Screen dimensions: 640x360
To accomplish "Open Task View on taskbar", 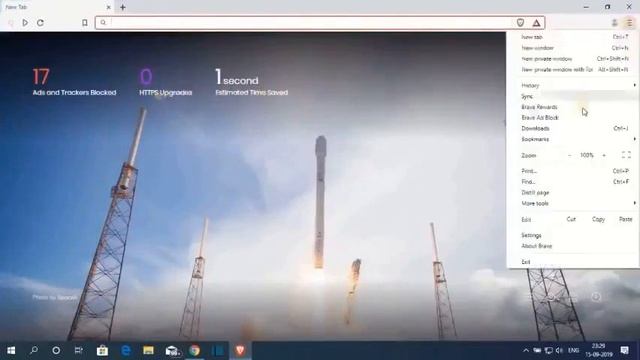I will [x=79, y=350].
